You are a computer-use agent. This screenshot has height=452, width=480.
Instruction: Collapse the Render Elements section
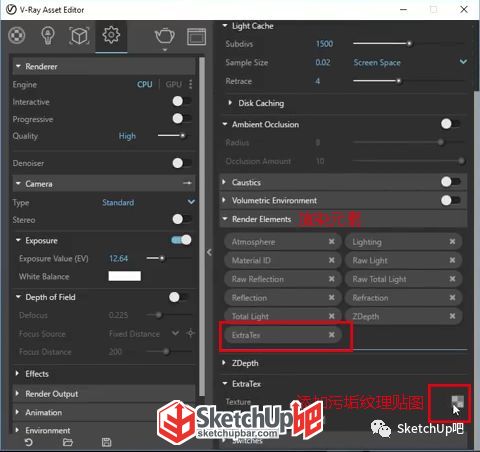[225, 219]
